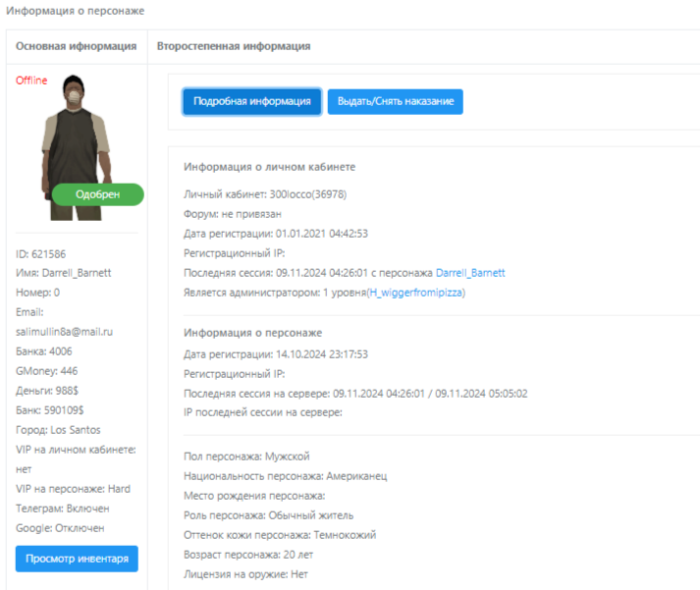Click the red Offline status label
The width and height of the screenshot is (700, 590).
click(x=31, y=80)
